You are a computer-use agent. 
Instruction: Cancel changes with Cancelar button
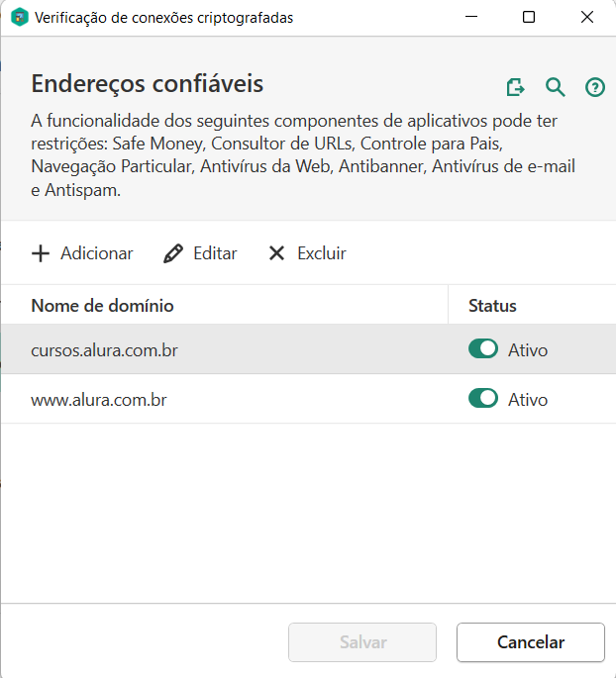[531, 642]
